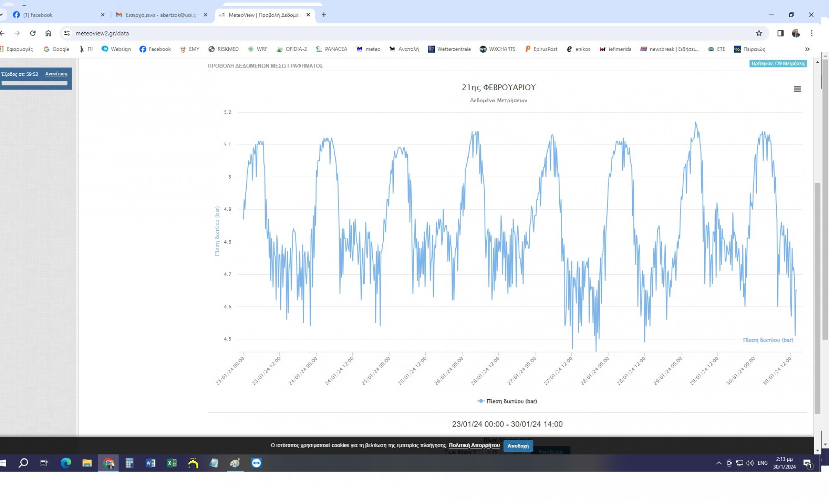
Task: Accept cookies with the Αποδοχή button
Action: [518, 446]
